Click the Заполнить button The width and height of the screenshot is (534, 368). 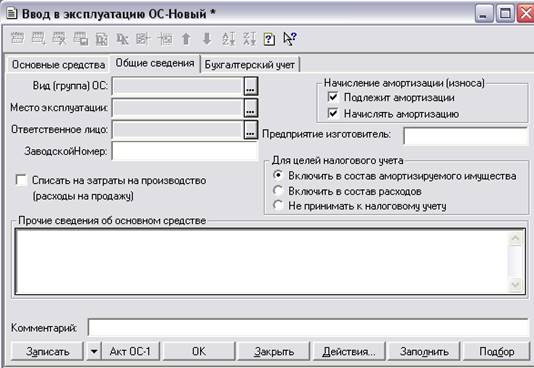[x=424, y=351]
